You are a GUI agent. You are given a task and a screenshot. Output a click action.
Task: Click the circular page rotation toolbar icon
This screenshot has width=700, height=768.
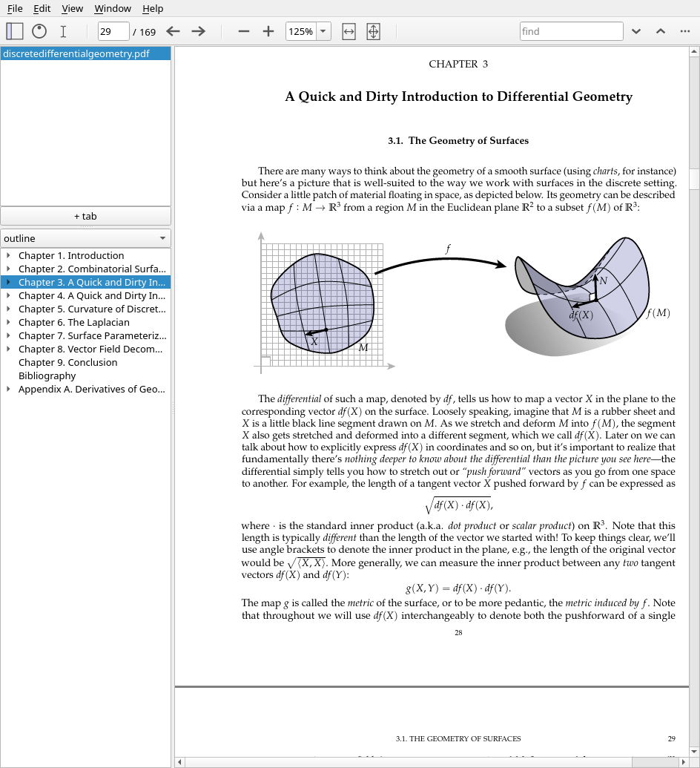click(x=39, y=31)
